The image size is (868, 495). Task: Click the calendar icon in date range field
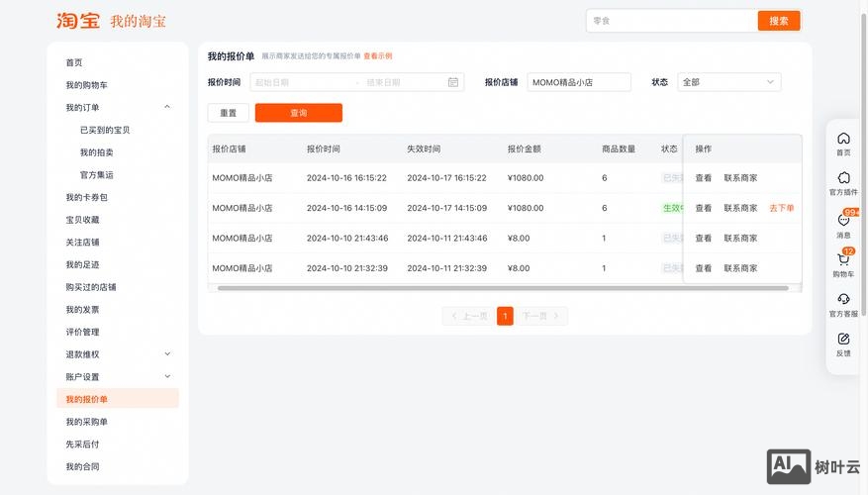453,82
